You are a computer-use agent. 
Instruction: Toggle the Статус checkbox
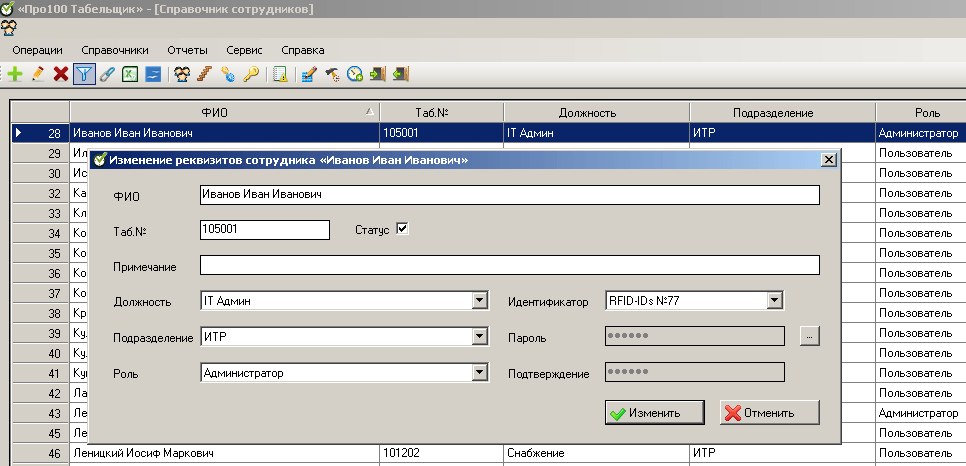402,229
